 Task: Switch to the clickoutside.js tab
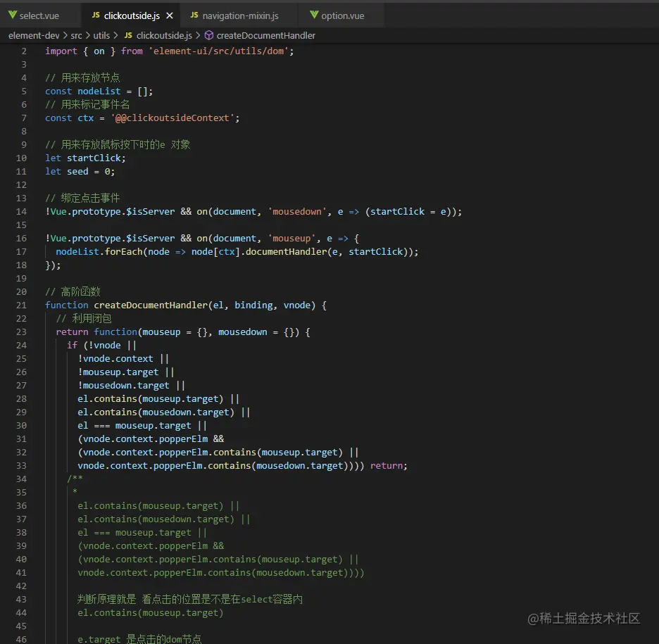tap(132, 15)
